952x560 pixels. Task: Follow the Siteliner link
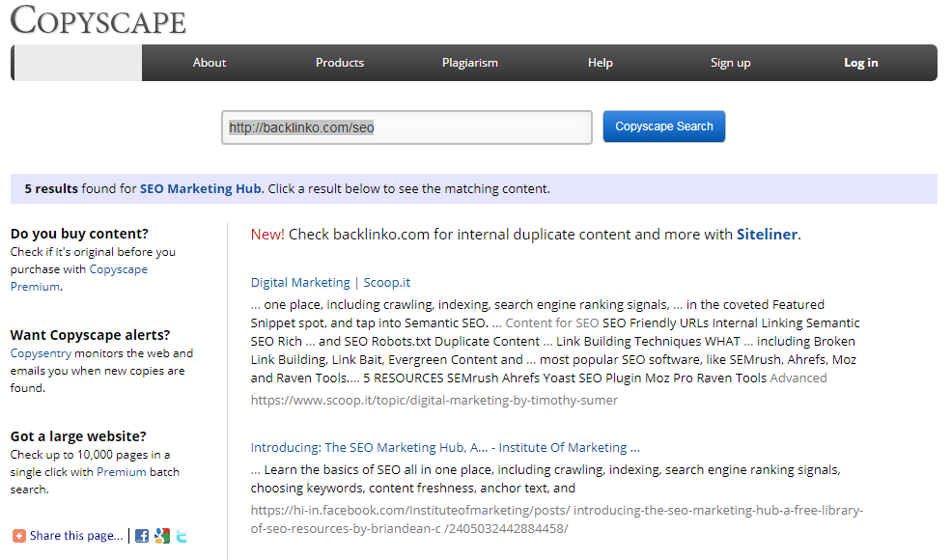pyautogui.click(x=767, y=235)
